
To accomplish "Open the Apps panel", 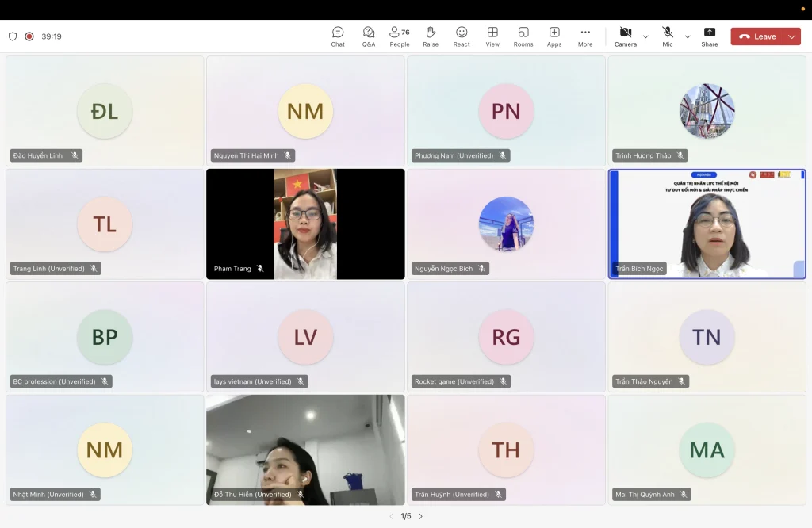I will click(x=554, y=36).
